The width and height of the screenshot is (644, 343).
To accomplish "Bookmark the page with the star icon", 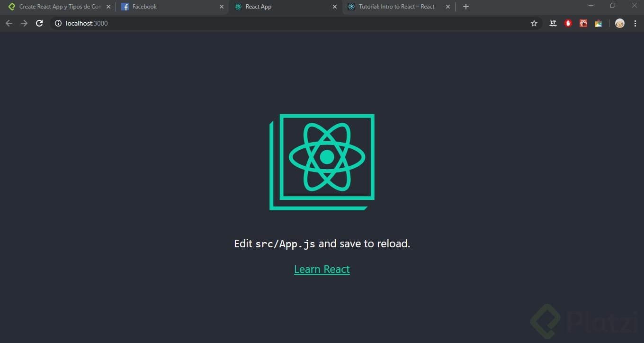I will (x=534, y=23).
